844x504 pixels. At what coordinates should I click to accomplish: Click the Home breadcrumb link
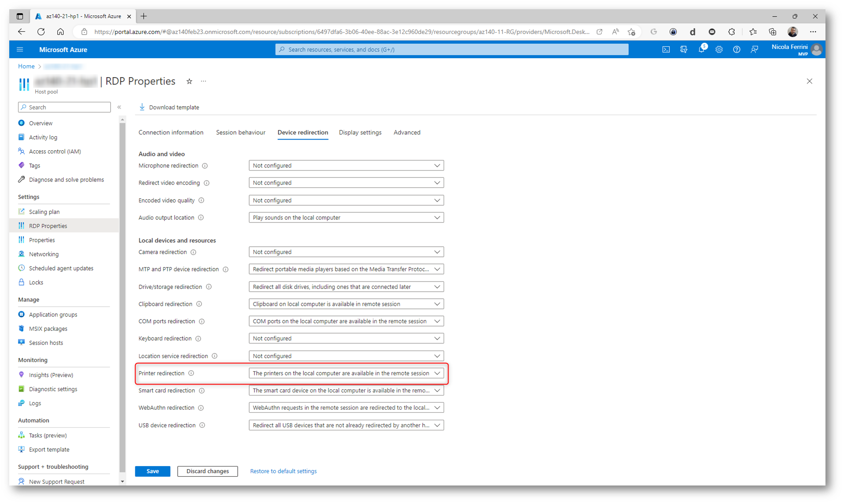pyautogui.click(x=26, y=66)
